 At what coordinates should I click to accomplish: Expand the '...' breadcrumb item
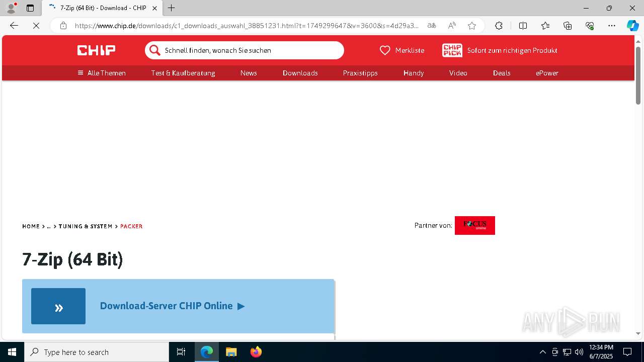coord(49,226)
